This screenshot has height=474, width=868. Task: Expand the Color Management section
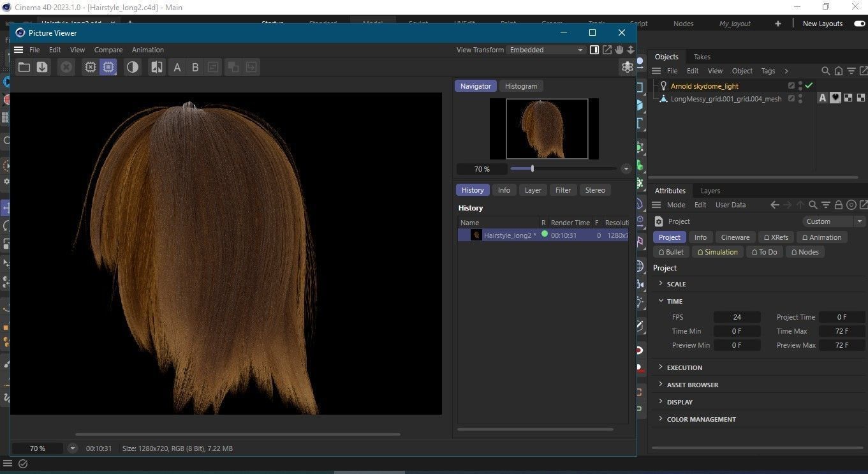point(701,419)
